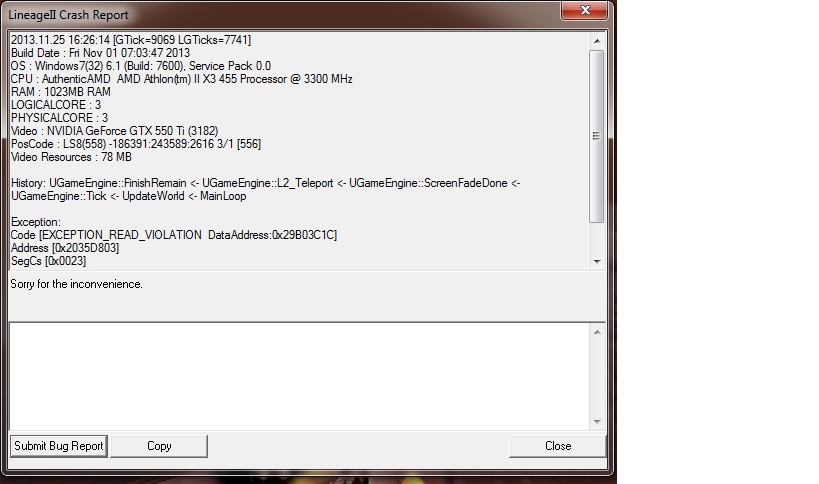Click the crash log scrollbar thumb
This screenshot has height=484, width=819.
[x=597, y=136]
